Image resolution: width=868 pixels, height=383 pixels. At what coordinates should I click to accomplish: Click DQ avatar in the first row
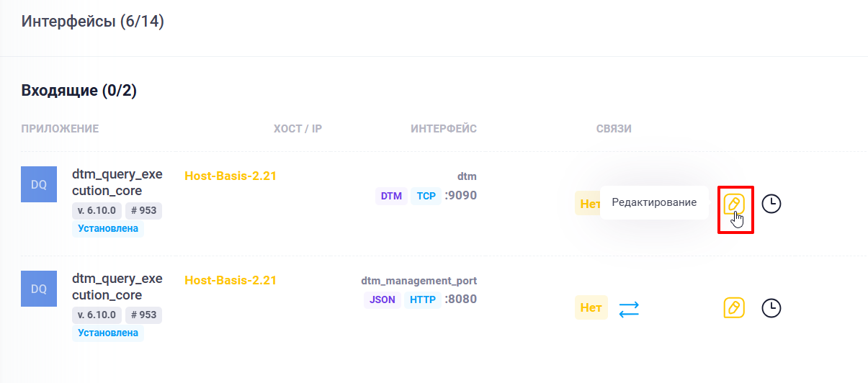click(x=39, y=184)
